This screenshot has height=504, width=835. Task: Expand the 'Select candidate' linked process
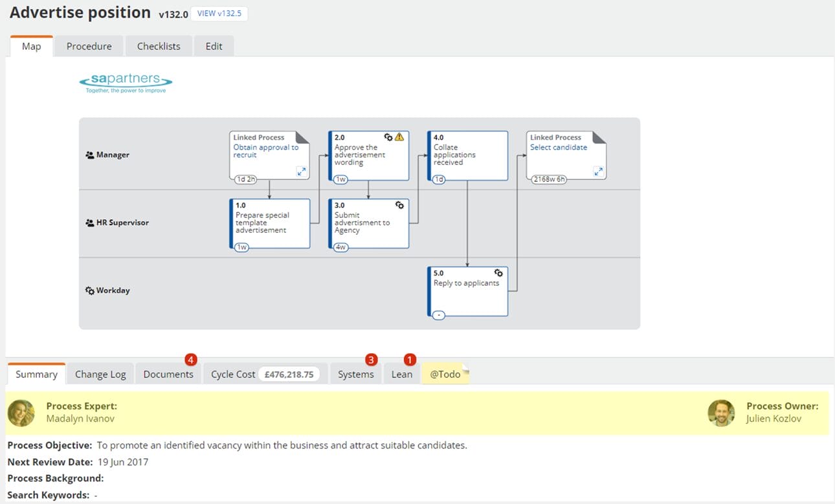[599, 171]
